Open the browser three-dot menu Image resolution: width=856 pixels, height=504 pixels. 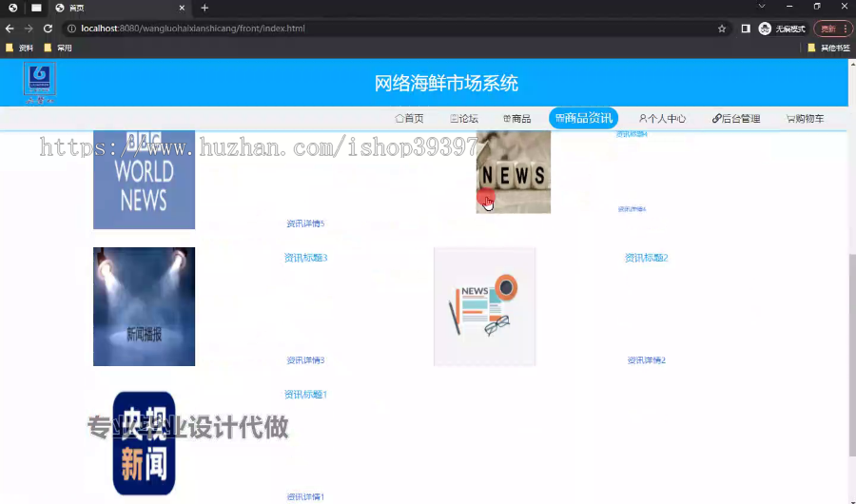846,29
